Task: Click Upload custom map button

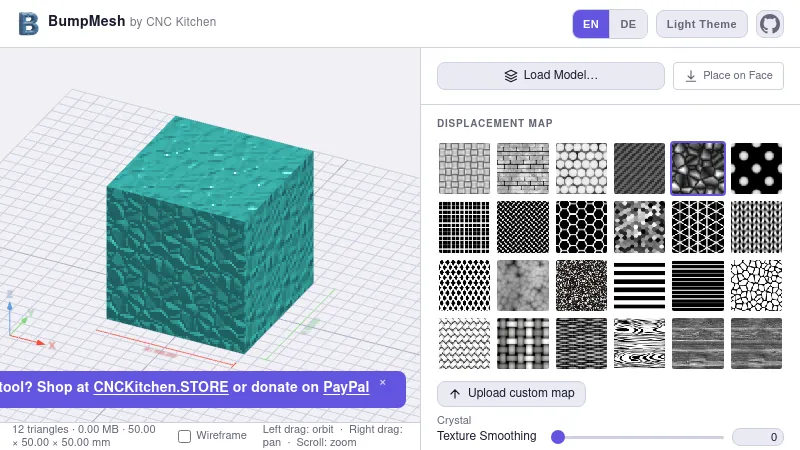Action: (511, 394)
